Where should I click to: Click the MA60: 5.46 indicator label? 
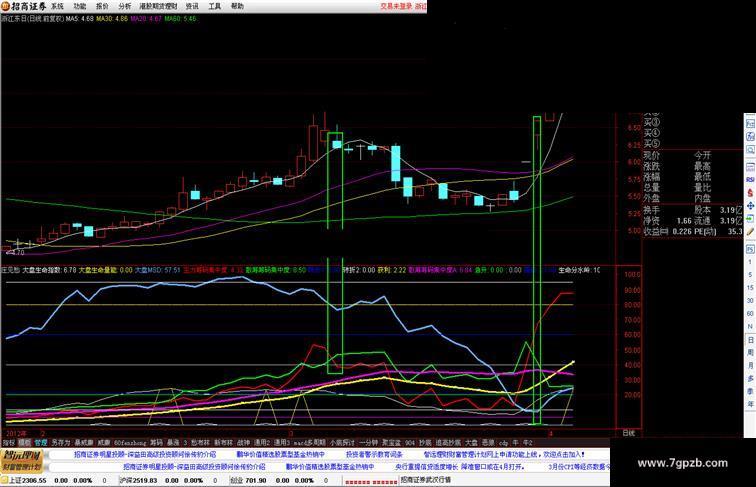point(180,19)
